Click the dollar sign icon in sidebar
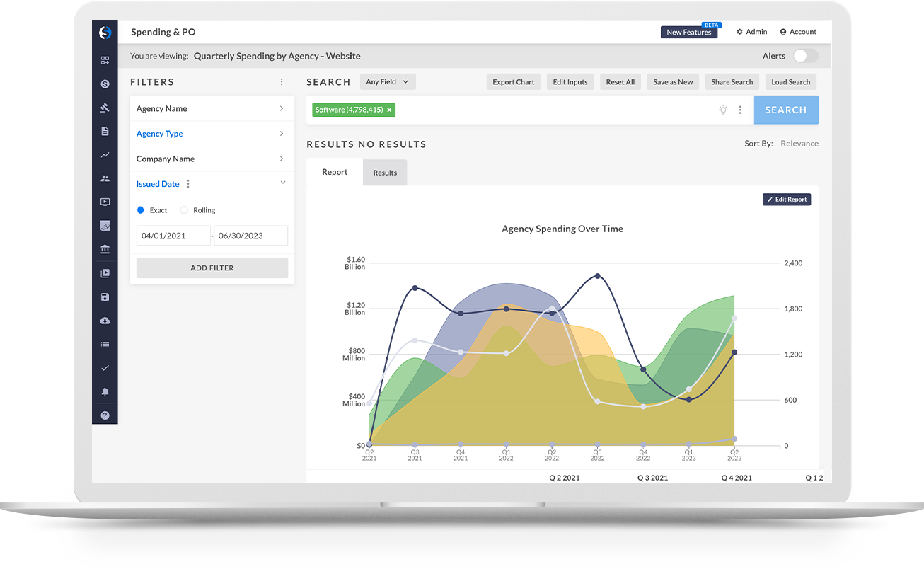Screen dimensions: 924x569 pos(105,84)
